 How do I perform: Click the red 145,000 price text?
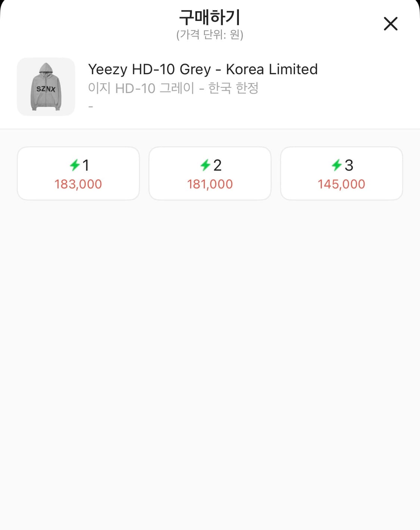pyautogui.click(x=342, y=184)
